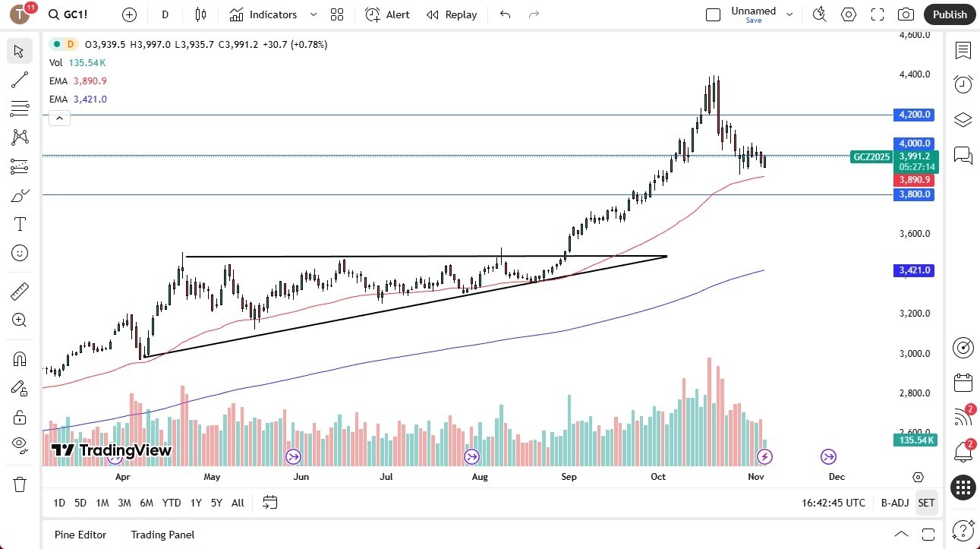Toggle magnet mode in left toolbar
The image size is (980, 549).
click(19, 358)
